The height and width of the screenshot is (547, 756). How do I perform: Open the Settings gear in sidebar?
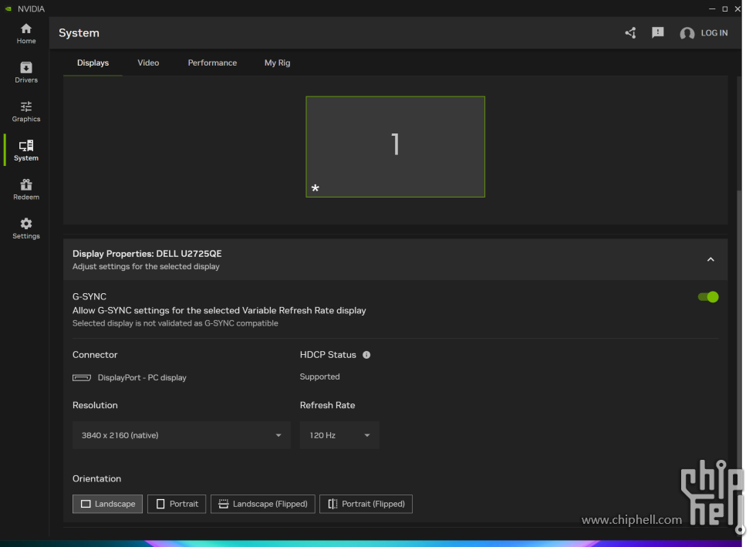pyautogui.click(x=26, y=228)
